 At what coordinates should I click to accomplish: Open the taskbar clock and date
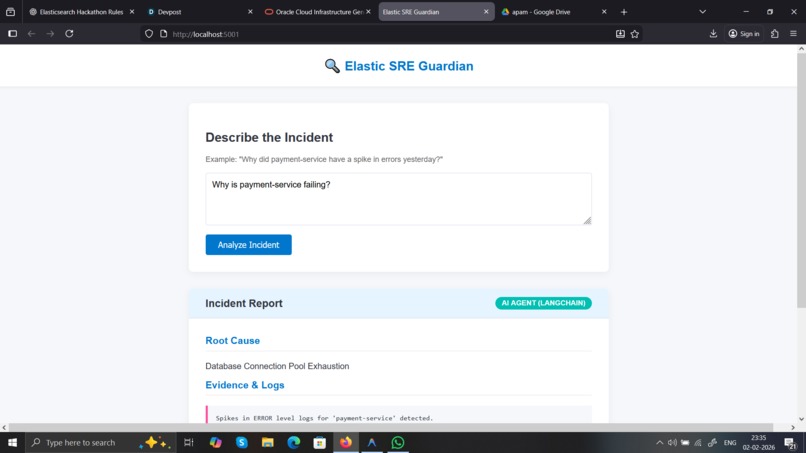click(759, 443)
